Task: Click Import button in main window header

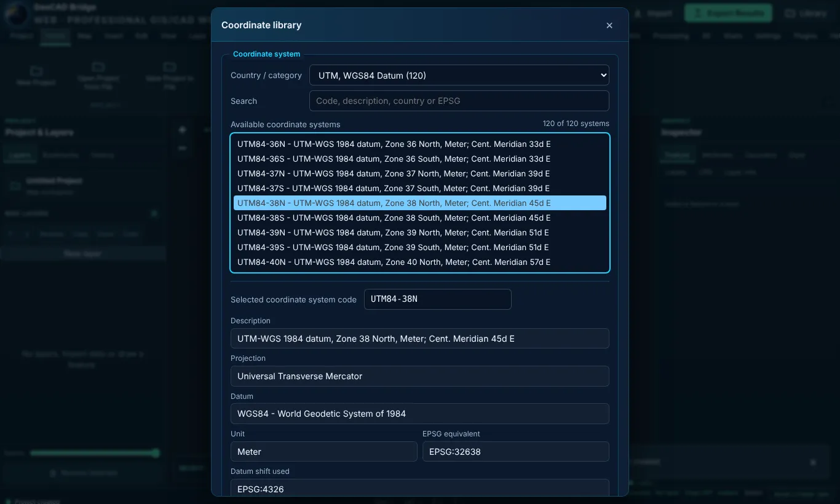Action: click(653, 13)
